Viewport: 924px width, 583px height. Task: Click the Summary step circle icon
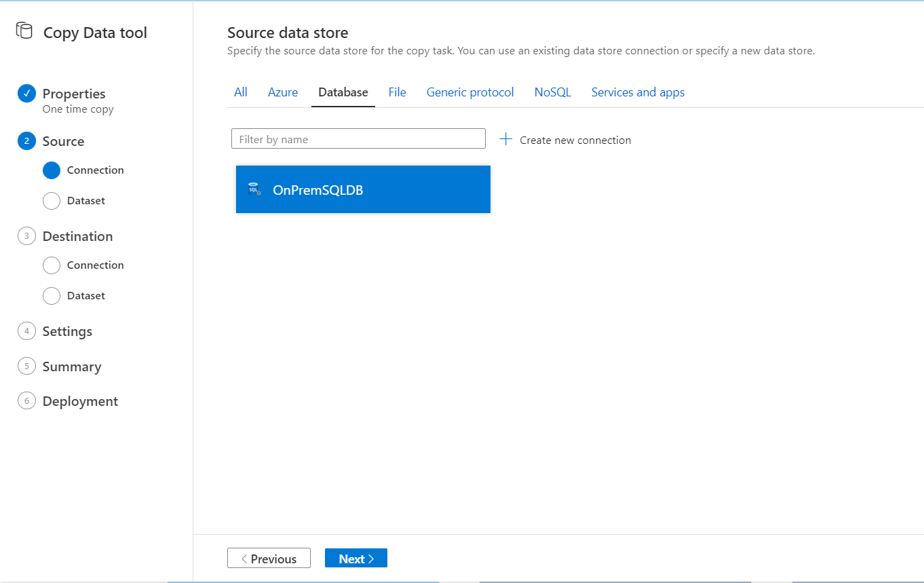click(26, 366)
